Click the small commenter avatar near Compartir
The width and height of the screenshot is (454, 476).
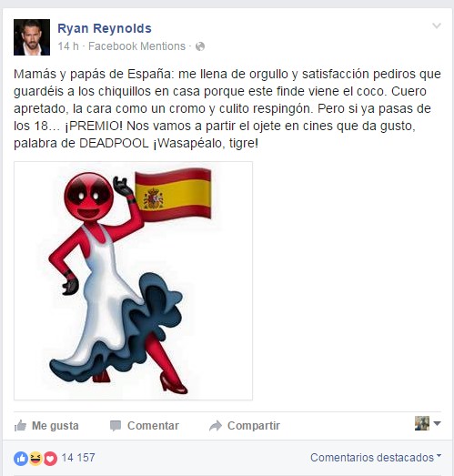[x=422, y=423]
